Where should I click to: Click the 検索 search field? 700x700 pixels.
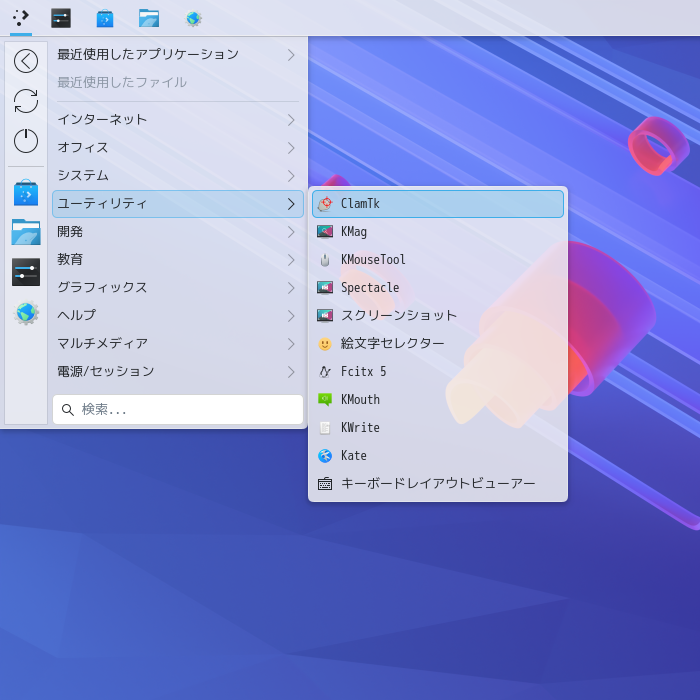[x=178, y=410]
